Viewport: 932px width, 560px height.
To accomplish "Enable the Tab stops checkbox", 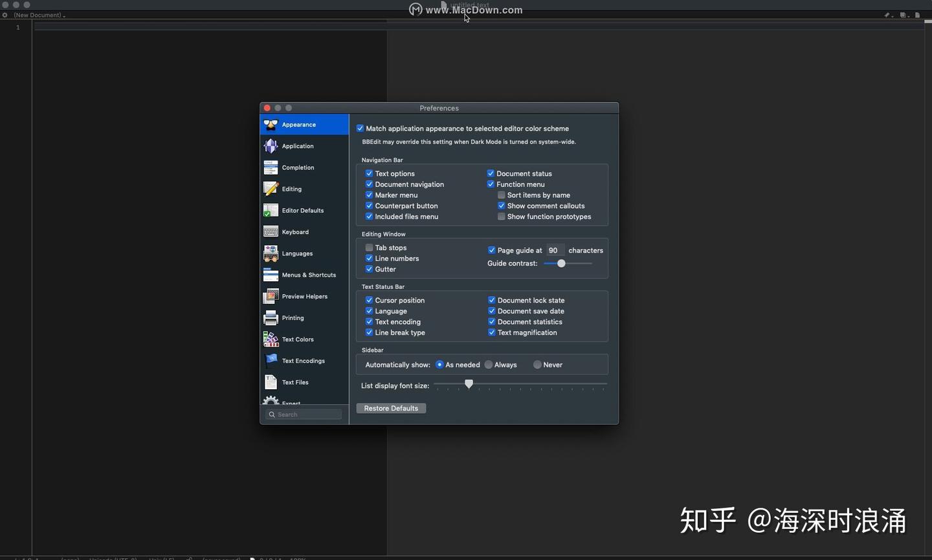I will [369, 247].
